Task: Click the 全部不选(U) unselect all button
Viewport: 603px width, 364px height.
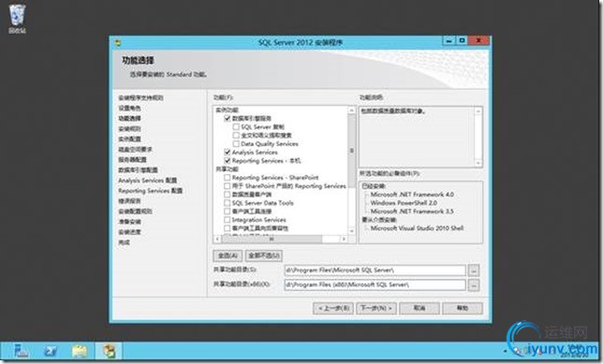Action: (264, 255)
